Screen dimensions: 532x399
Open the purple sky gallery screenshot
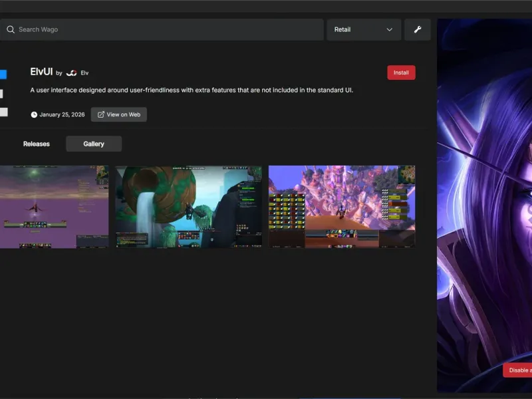[x=55, y=207]
